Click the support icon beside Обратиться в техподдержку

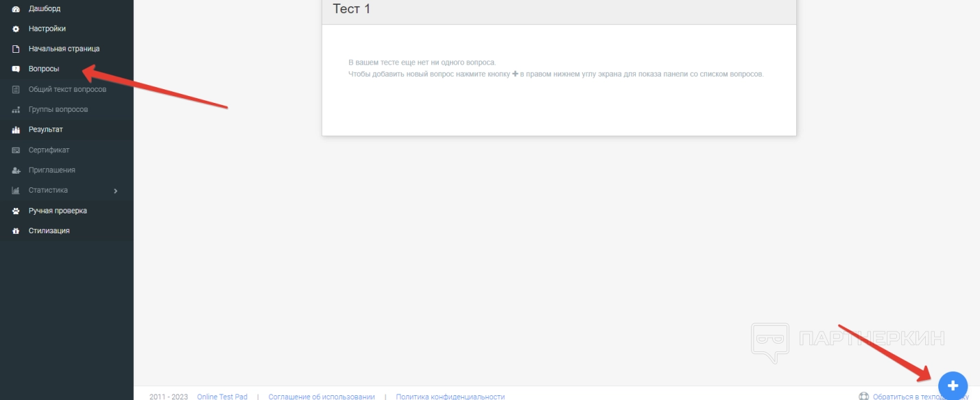[x=864, y=397]
